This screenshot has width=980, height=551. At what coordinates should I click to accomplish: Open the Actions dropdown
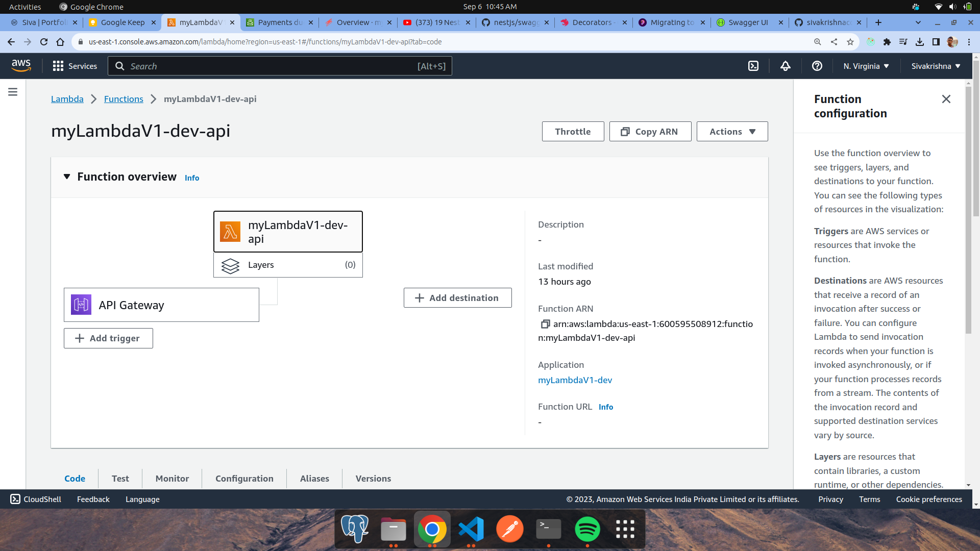pos(731,131)
